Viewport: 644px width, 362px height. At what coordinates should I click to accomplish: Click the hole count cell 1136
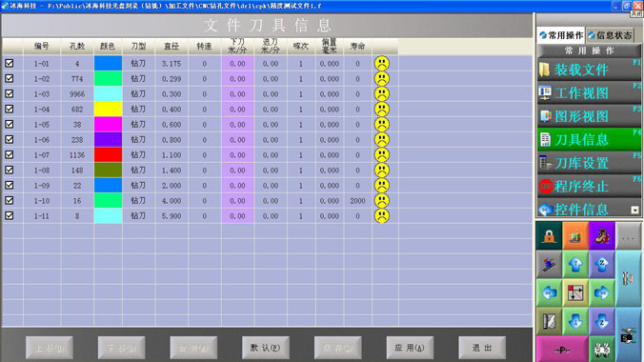77,155
